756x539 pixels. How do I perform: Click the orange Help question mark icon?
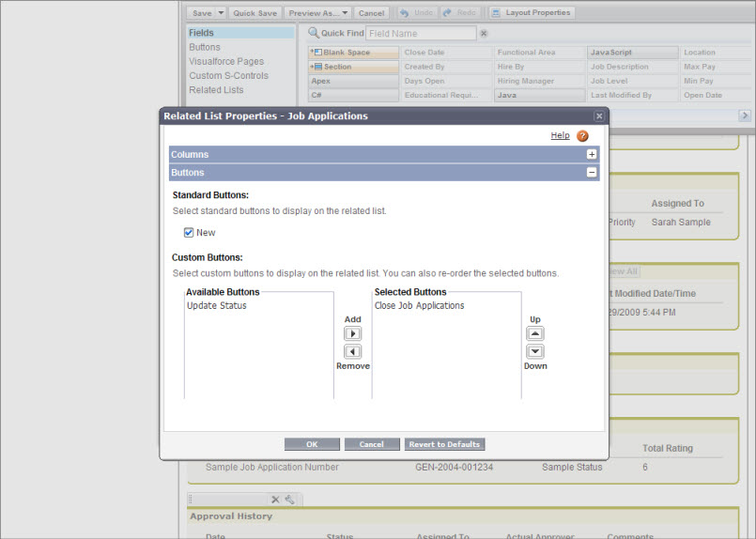click(582, 136)
